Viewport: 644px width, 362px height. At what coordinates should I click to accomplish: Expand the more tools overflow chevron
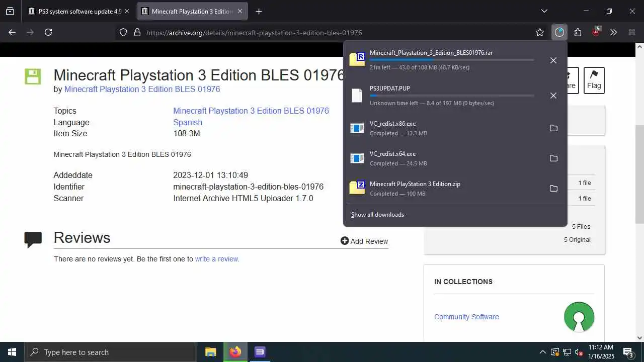tap(613, 32)
